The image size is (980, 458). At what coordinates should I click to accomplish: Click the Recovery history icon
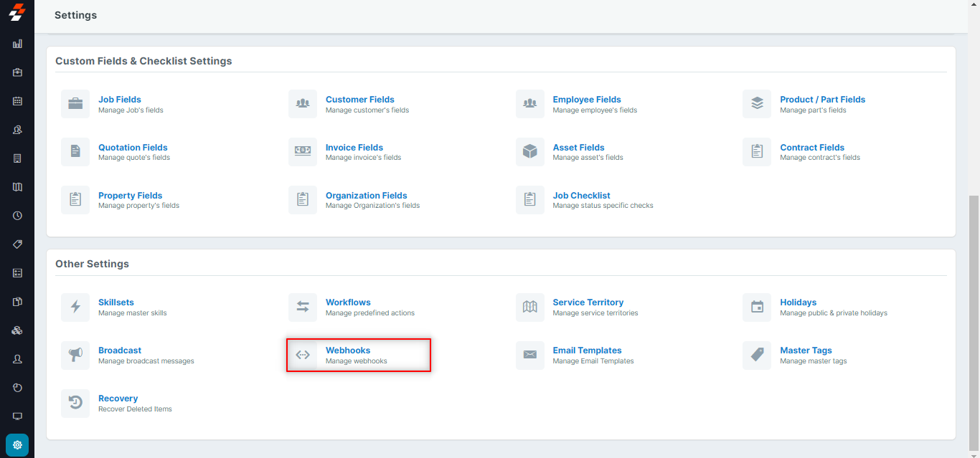[75, 403]
